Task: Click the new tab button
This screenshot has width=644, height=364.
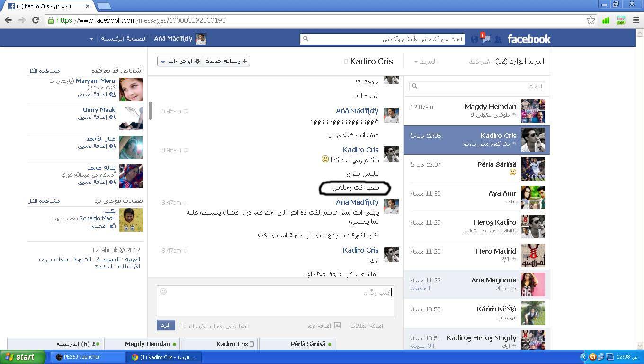Action: (x=104, y=6)
